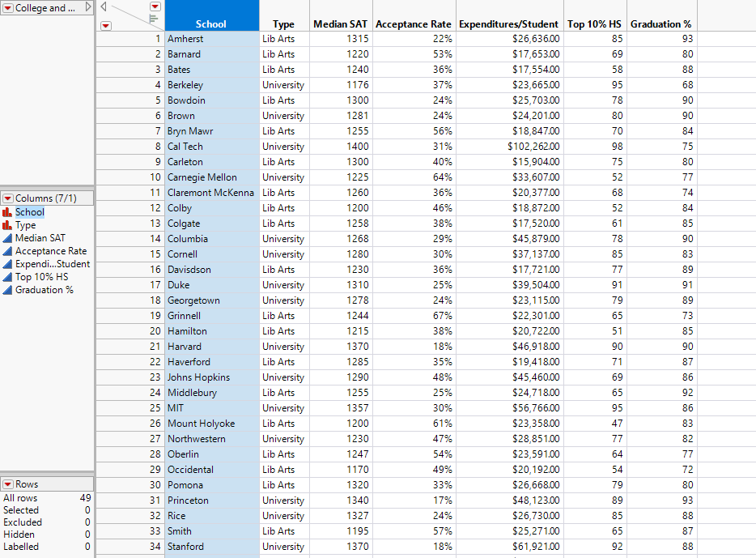Click the nominal icon next to School column
This screenshot has width=756, height=558.
pos(7,212)
